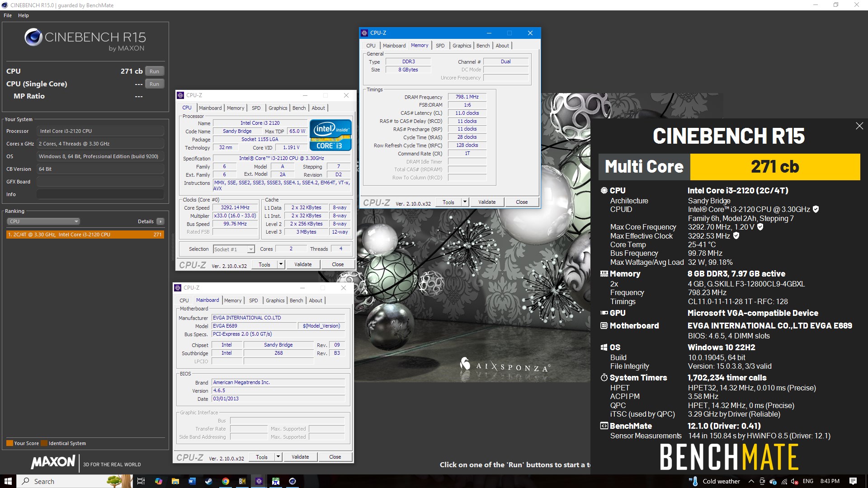Click the GFX Board field
Image resolution: width=868 pixels, height=488 pixels.
tap(100, 182)
